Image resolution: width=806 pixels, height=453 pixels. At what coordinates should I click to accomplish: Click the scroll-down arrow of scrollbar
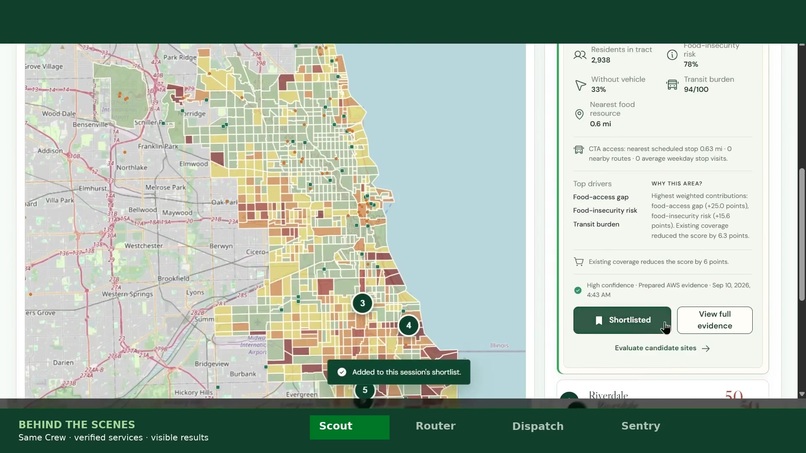(801, 394)
